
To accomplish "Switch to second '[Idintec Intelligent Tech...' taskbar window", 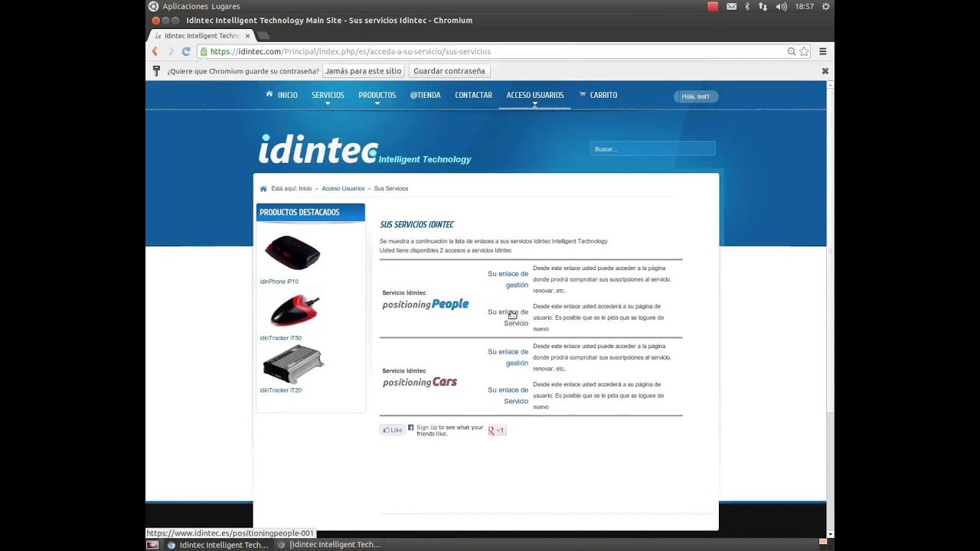I will [329, 545].
